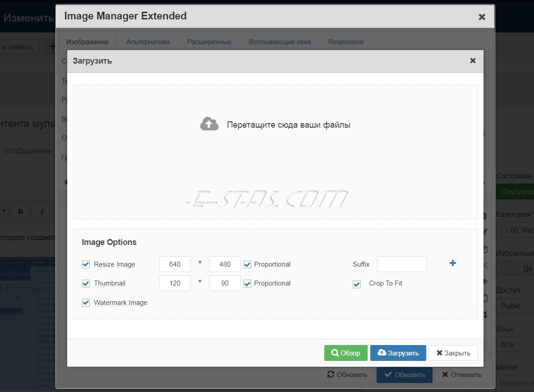The width and height of the screenshot is (534, 392).
Task: Switch to the Изображение tab
Action: [87, 42]
